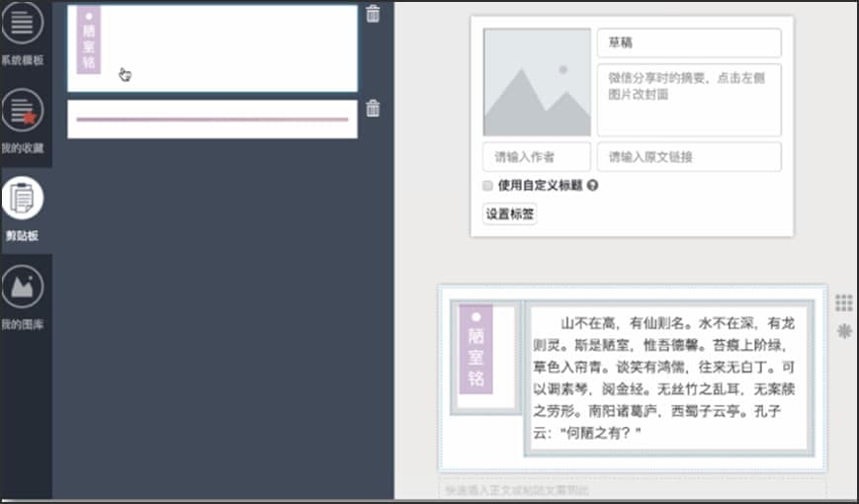859x504 pixels.
Task: Enable the 使用自定义标题 checkbox
Action: [487, 185]
